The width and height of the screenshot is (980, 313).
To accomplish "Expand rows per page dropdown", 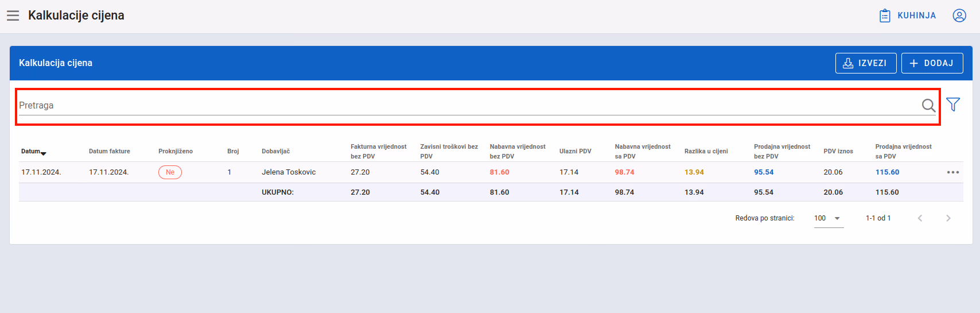I will (829, 218).
